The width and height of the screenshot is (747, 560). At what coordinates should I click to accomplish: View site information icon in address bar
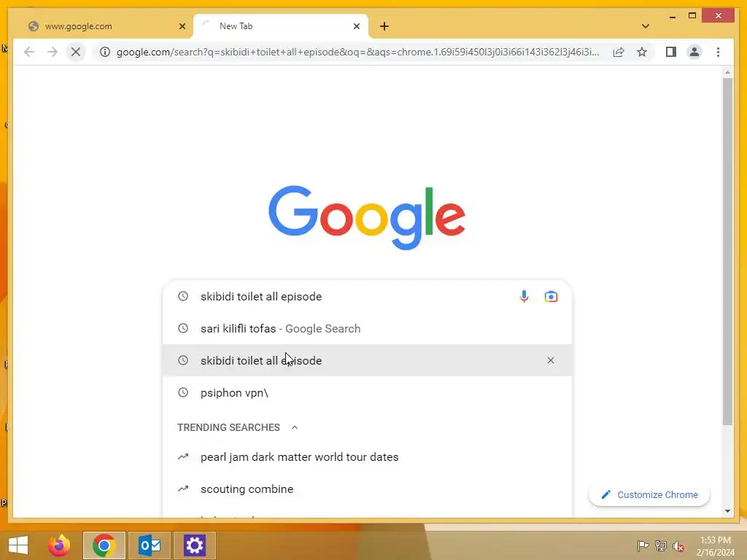click(x=105, y=52)
